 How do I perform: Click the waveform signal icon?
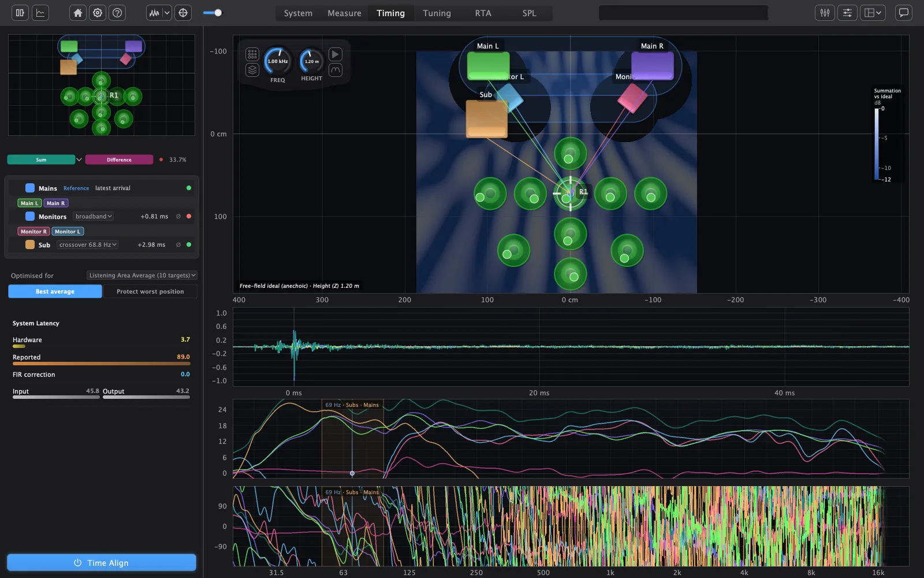tap(154, 13)
